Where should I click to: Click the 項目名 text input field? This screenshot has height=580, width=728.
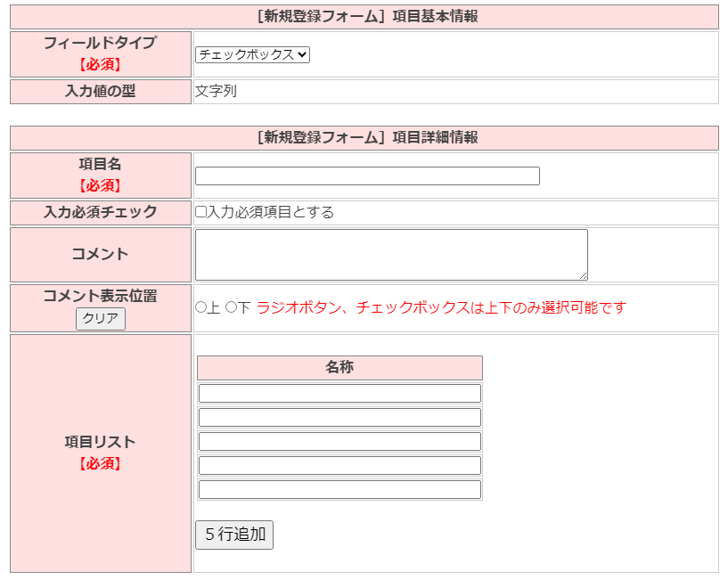(367, 176)
